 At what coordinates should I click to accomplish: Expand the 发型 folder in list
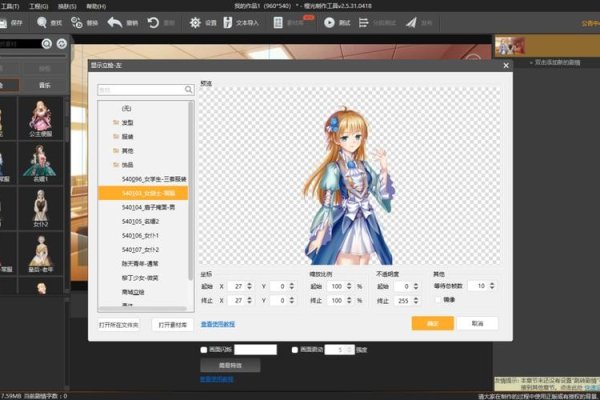click(116, 122)
